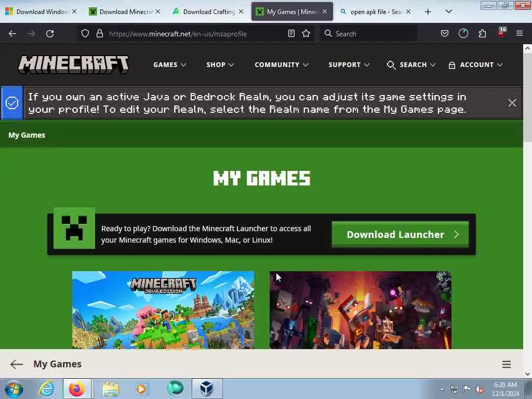The width and height of the screenshot is (532, 399).
Task: Expand the SUPPORT menu
Action: 349,65
